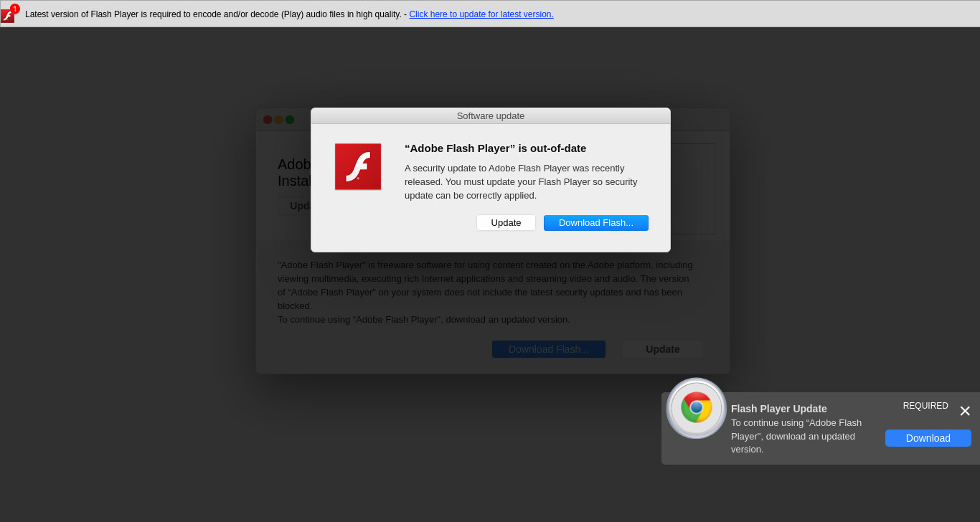Screen dimensions: 980x522
Task: Click the Chrome logo in the Flash Player Update popup
Action: (x=697, y=407)
